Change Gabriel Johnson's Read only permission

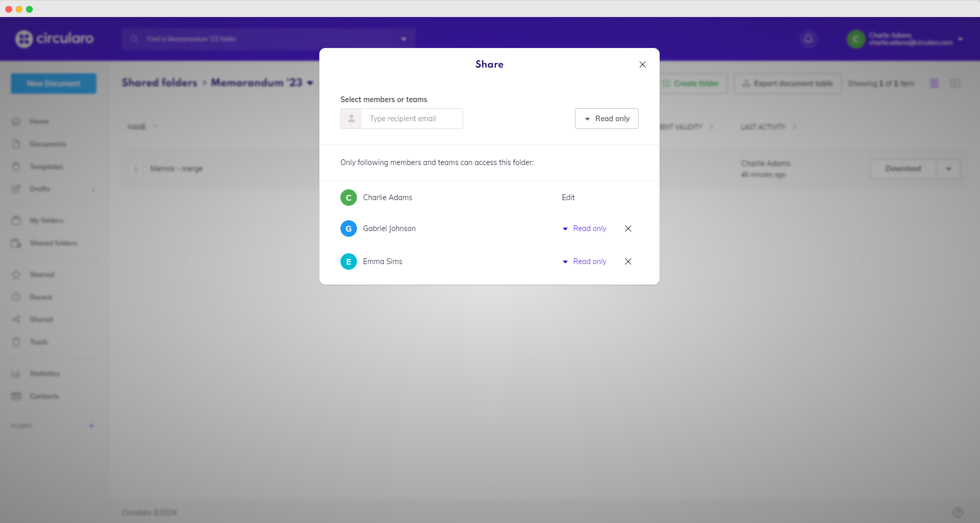[x=584, y=228]
